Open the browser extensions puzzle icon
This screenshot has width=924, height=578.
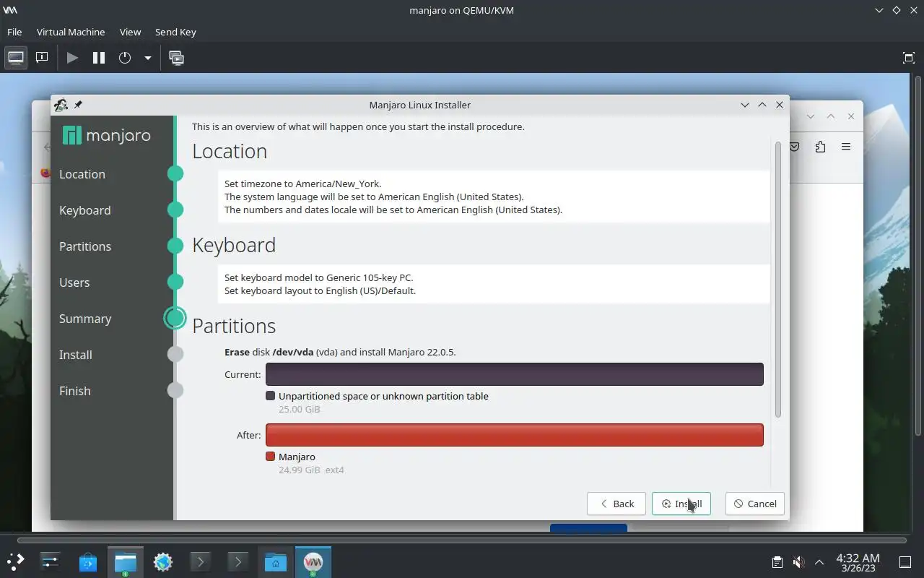coord(820,147)
